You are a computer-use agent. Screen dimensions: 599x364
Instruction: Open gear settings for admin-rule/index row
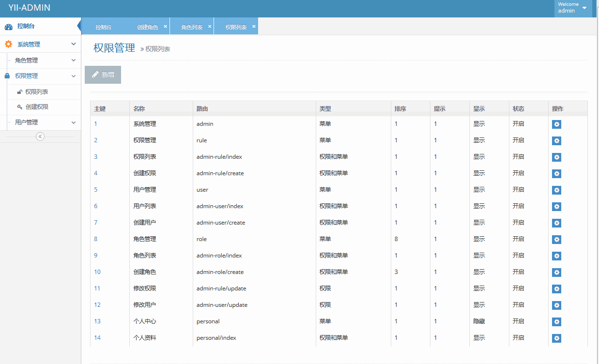[x=556, y=157]
